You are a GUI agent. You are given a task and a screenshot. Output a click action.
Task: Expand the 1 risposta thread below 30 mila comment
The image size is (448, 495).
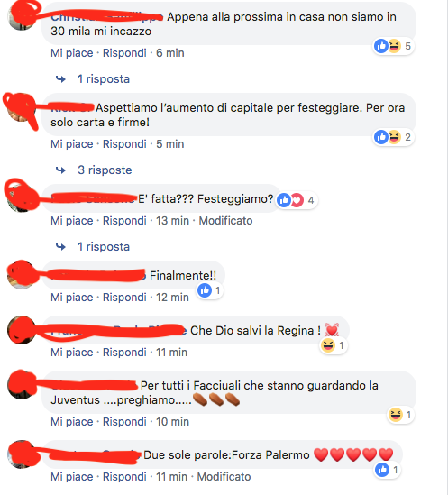click(104, 79)
